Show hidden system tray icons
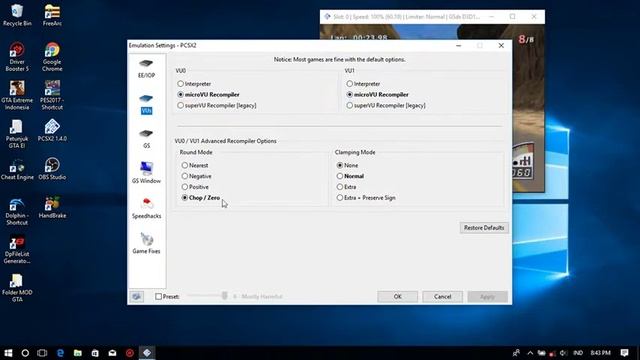 pyautogui.click(x=530, y=353)
